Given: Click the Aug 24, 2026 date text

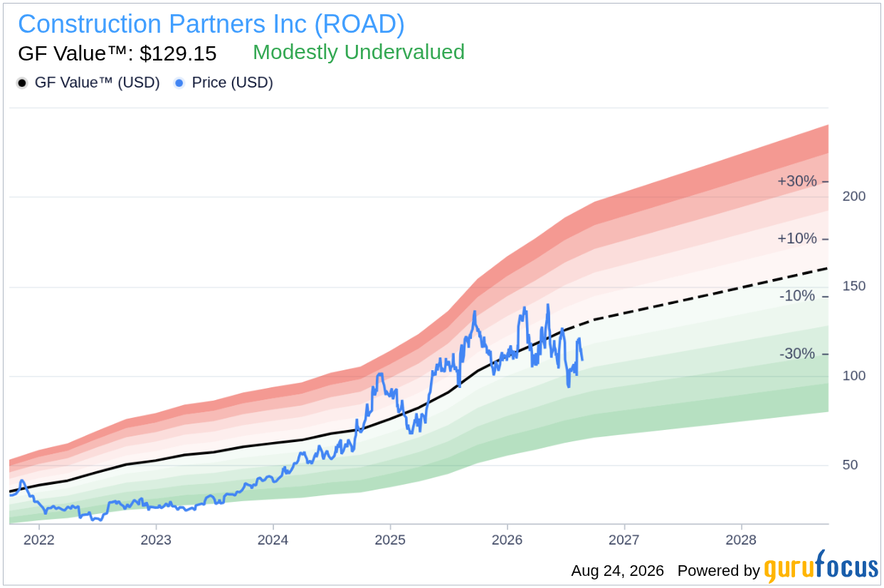Looking at the screenshot, I should pos(617,571).
